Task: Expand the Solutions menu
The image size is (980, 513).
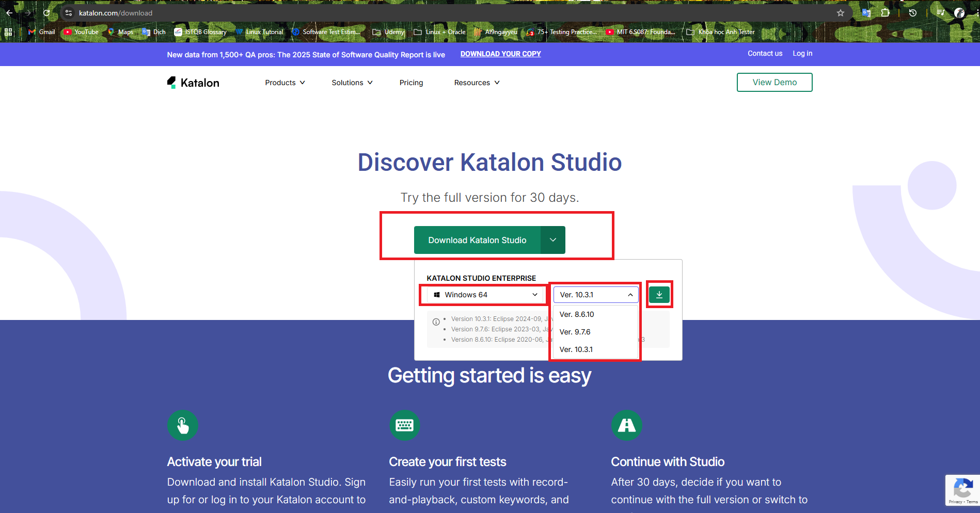Action: [352, 83]
